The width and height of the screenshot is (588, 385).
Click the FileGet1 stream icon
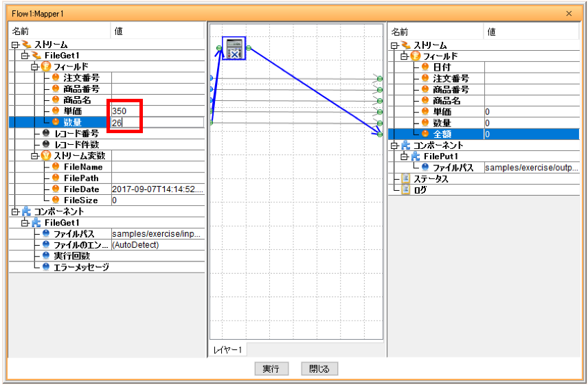[36, 56]
